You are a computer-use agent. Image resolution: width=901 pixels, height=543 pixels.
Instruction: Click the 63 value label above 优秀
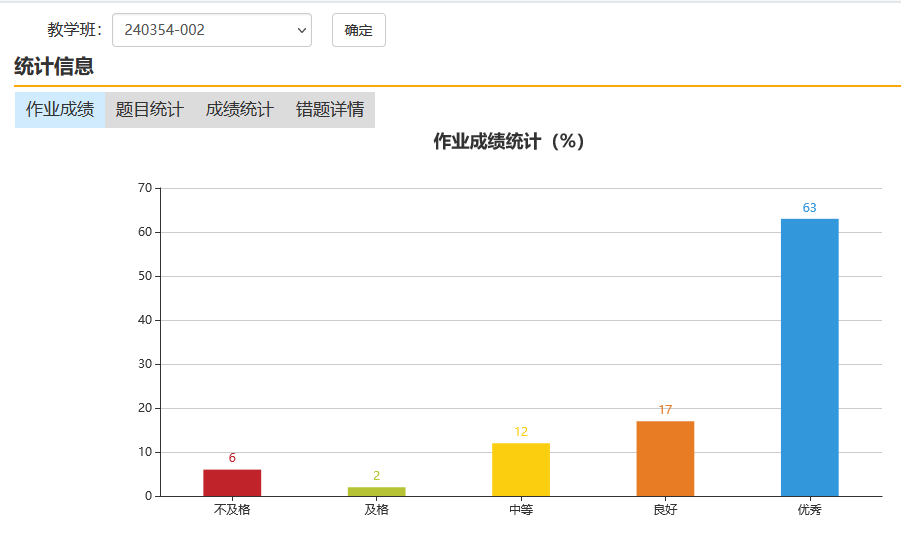(x=810, y=208)
